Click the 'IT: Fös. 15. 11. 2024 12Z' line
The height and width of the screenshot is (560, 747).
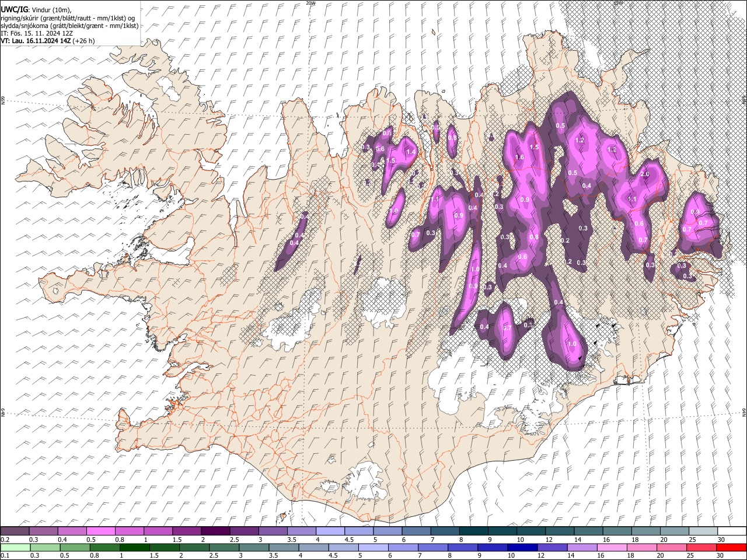pos(37,33)
